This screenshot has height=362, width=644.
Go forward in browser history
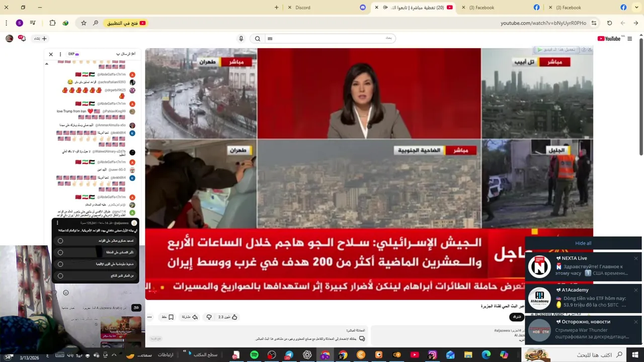(x=622, y=23)
